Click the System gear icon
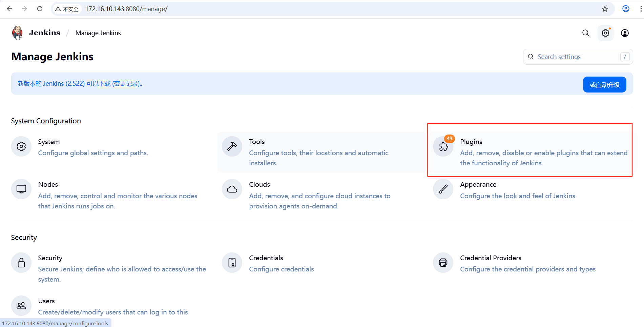The width and height of the screenshot is (644, 327). pos(21,146)
